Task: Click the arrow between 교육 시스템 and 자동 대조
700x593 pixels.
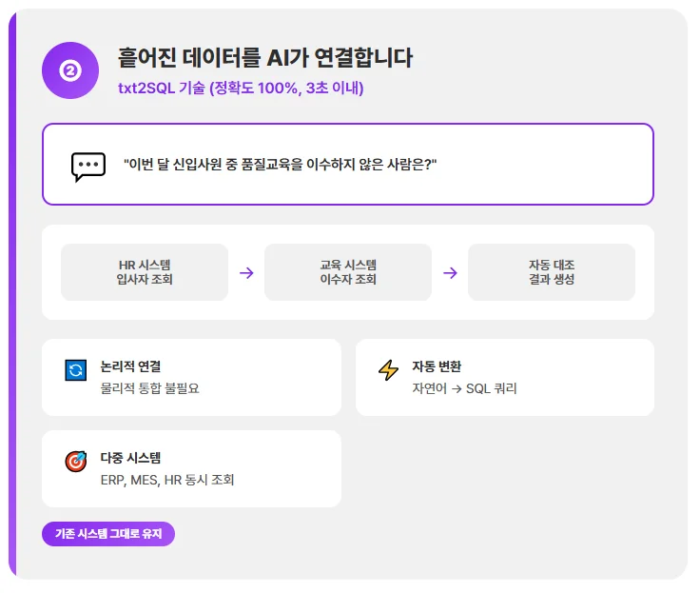Action: [x=450, y=272]
